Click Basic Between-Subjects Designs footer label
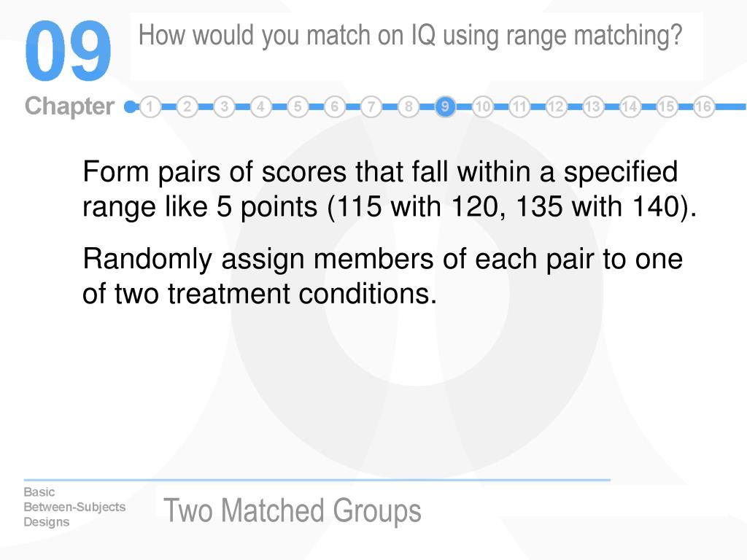 [x=75, y=507]
